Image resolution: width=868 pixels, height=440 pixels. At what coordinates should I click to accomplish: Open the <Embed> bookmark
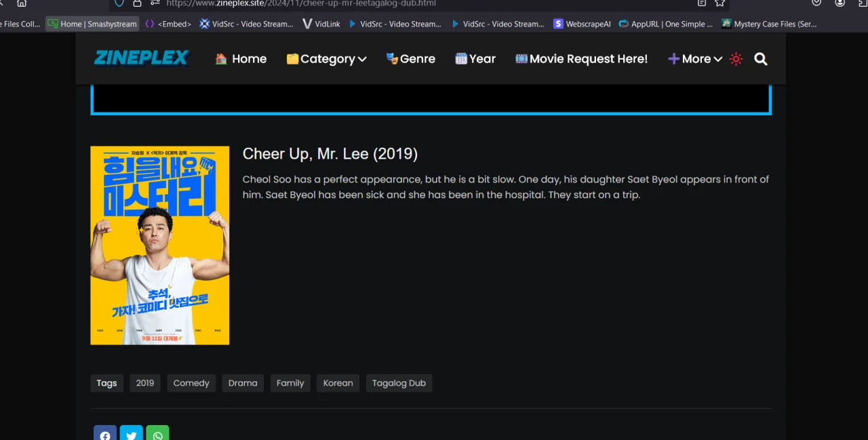coord(168,24)
